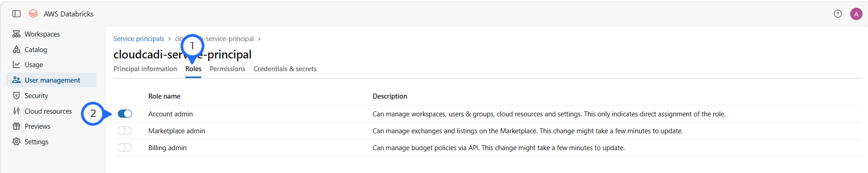Open the Permissions tab
The height and width of the screenshot is (173, 868).
tap(227, 69)
